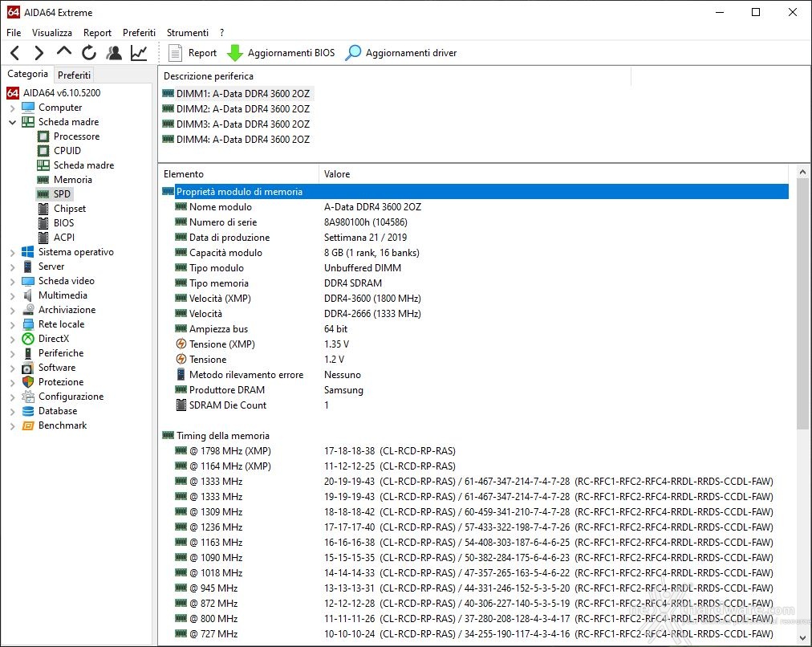The height and width of the screenshot is (647, 812).
Task: Expand the Scheda video node
Action: pyautogui.click(x=12, y=281)
